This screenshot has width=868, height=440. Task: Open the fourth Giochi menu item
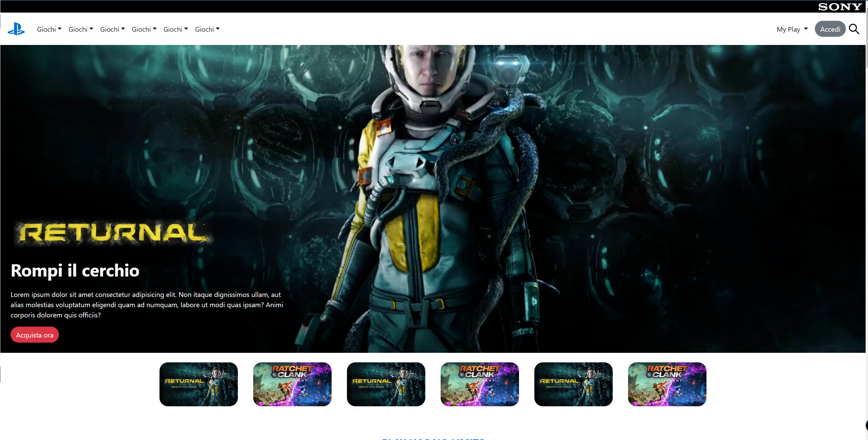tap(144, 29)
